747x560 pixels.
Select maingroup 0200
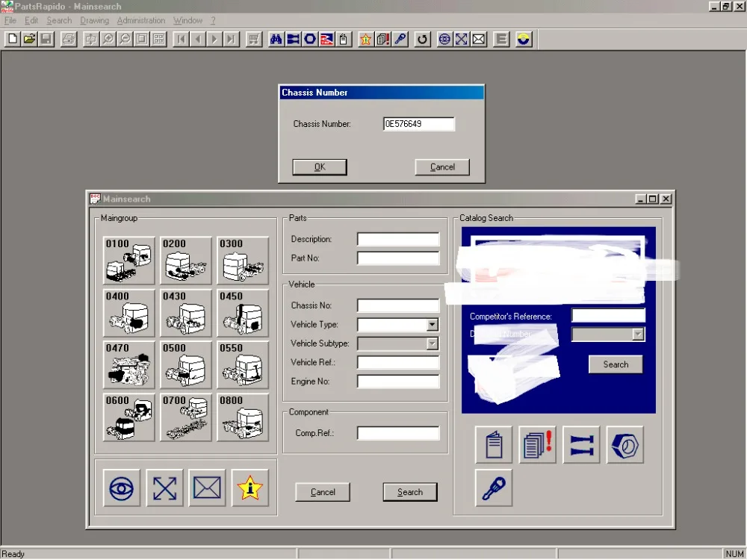click(x=186, y=261)
